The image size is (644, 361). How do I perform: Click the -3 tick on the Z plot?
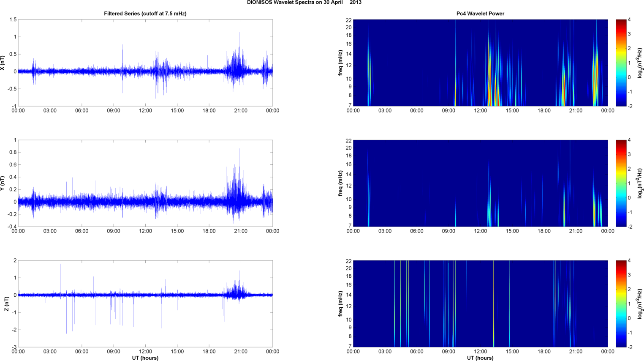tap(14, 347)
